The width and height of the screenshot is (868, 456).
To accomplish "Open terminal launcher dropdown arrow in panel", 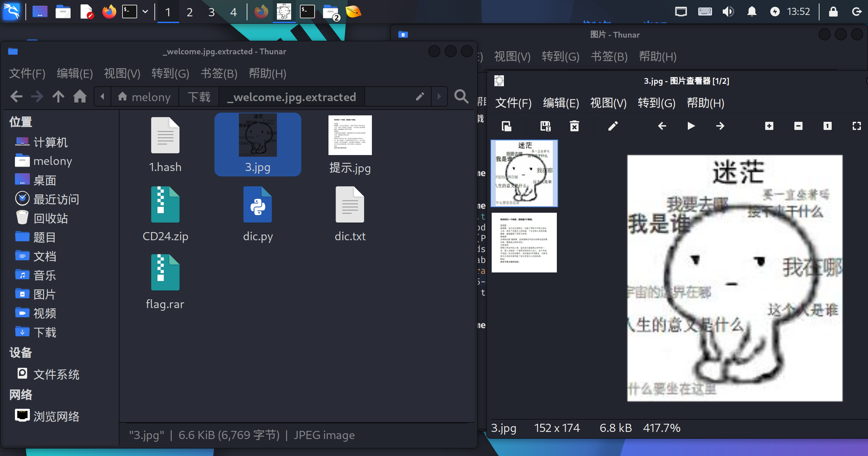I will (x=145, y=12).
